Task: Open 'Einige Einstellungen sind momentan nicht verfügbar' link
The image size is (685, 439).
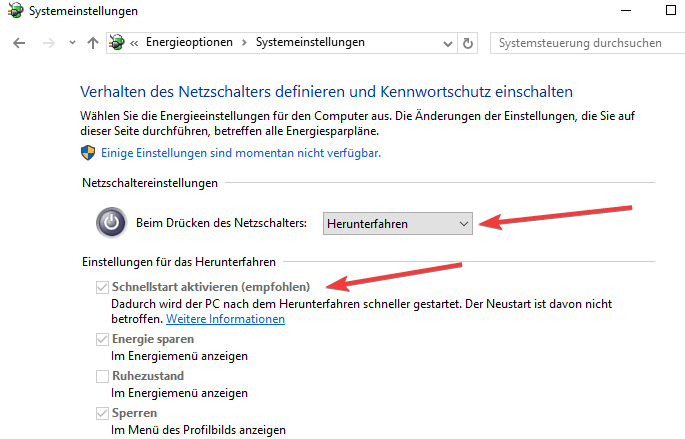Action: (x=241, y=153)
